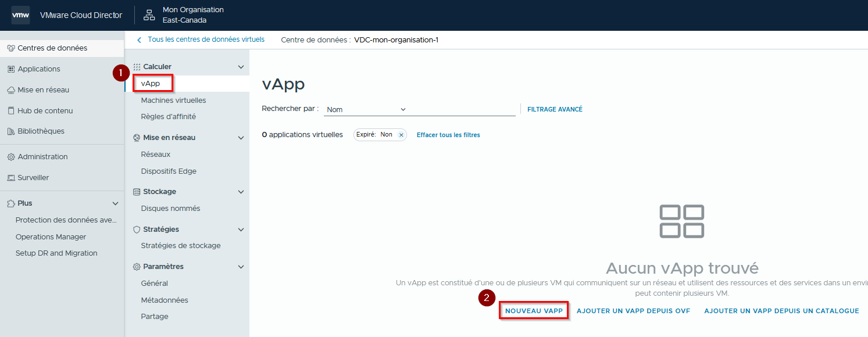This screenshot has height=337, width=868.
Task: Click the Calculer section grid icon
Action: point(137,67)
